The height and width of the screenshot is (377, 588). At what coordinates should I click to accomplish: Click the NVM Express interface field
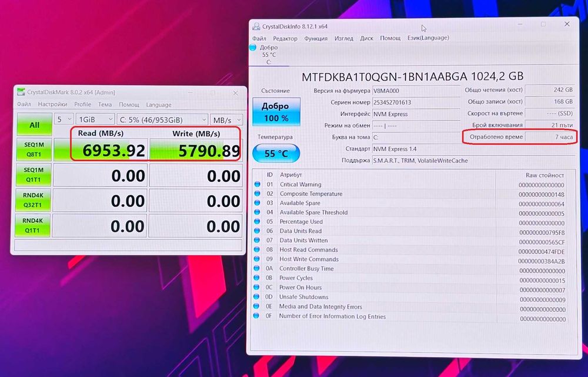point(416,114)
